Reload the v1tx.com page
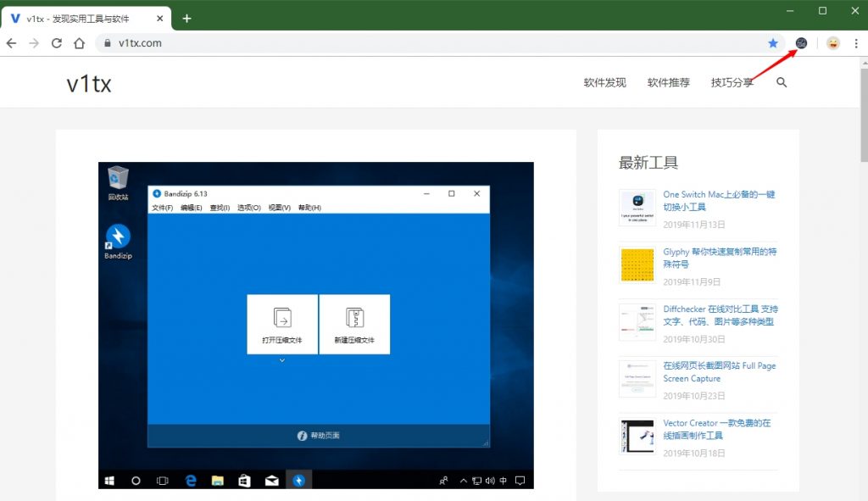Screen dimensions: 868x501 [x=57, y=43]
